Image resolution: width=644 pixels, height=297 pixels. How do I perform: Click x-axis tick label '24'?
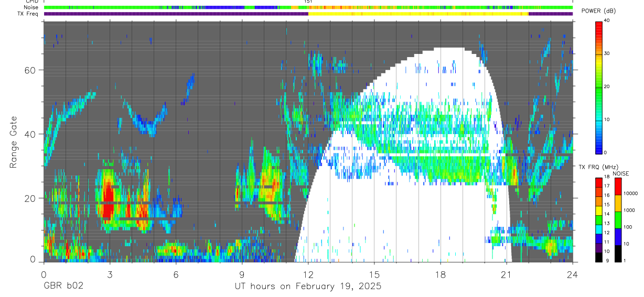click(x=573, y=274)
